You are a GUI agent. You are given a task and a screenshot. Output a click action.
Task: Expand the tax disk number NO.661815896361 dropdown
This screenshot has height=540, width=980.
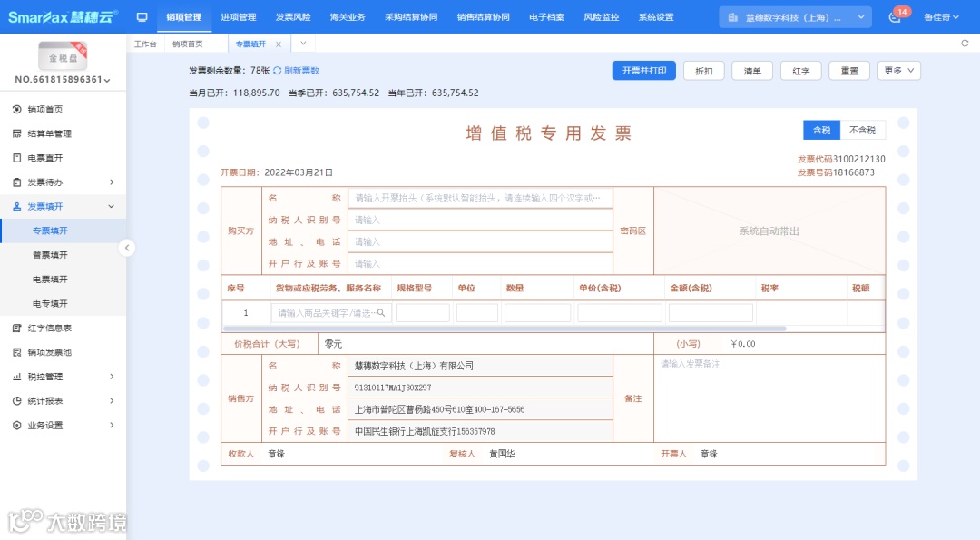click(x=63, y=80)
